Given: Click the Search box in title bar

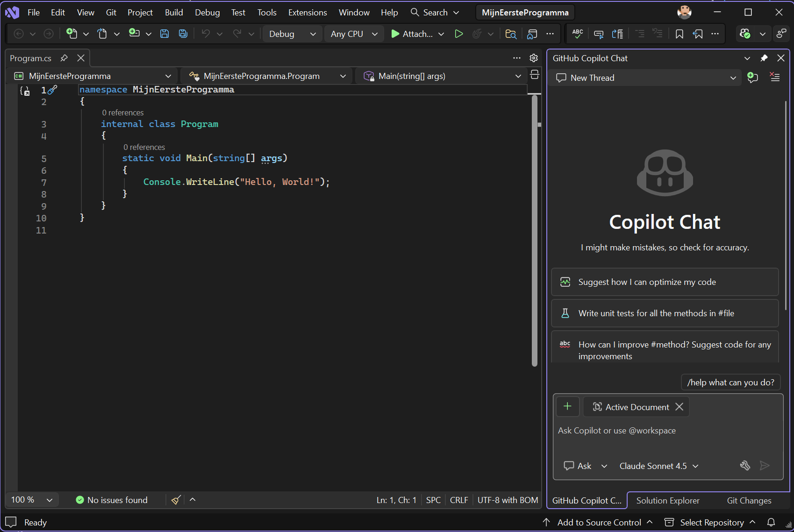Looking at the screenshot, I should click(435, 13).
